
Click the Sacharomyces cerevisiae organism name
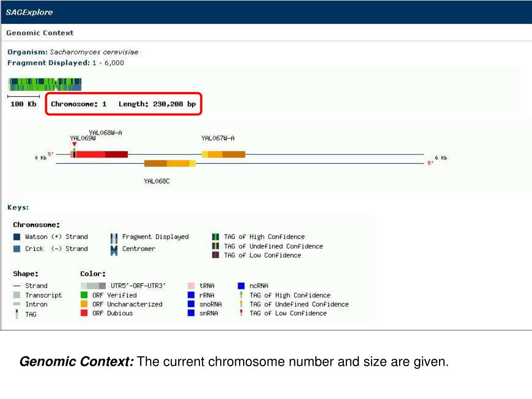click(94, 52)
